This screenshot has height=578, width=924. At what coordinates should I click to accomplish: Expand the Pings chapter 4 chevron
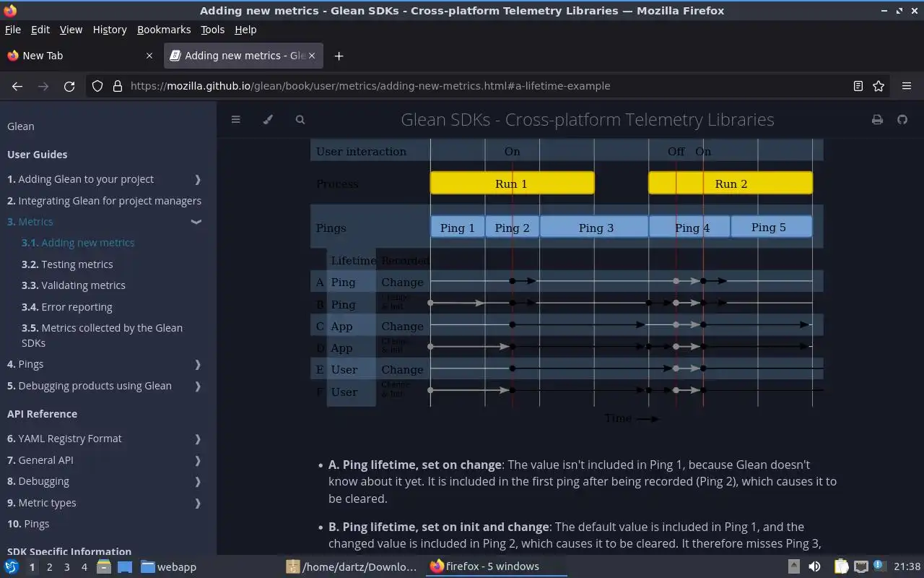pyautogui.click(x=198, y=364)
